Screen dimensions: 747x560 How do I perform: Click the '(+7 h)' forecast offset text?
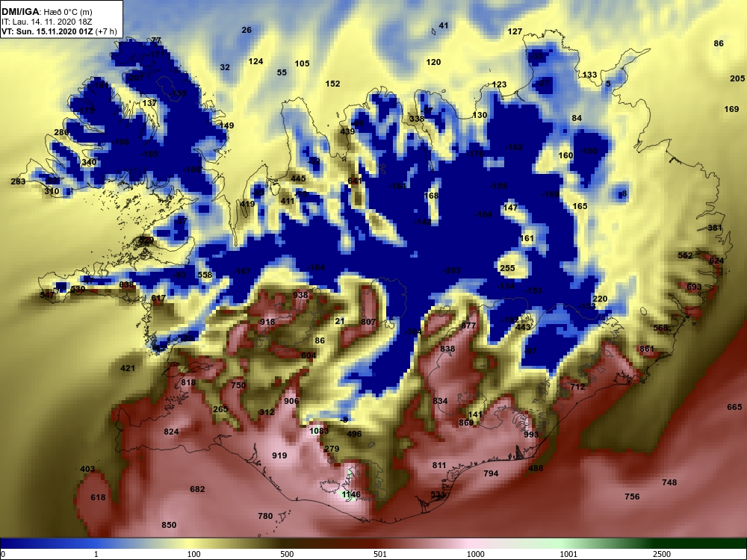click(x=106, y=32)
